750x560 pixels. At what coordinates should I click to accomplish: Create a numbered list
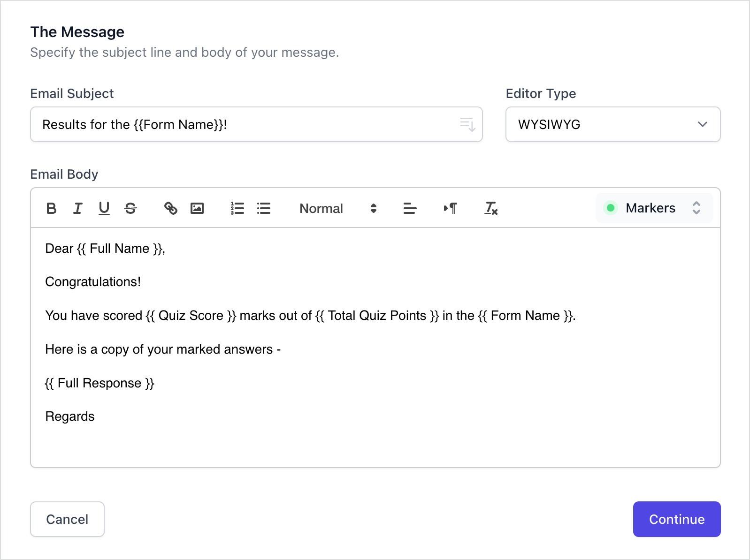pyautogui.click(x=237, y=208)
